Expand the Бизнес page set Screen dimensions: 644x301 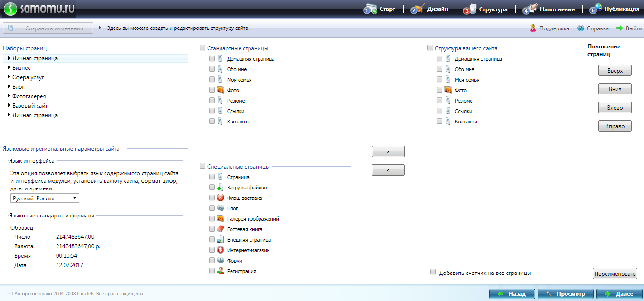[9, 67]
